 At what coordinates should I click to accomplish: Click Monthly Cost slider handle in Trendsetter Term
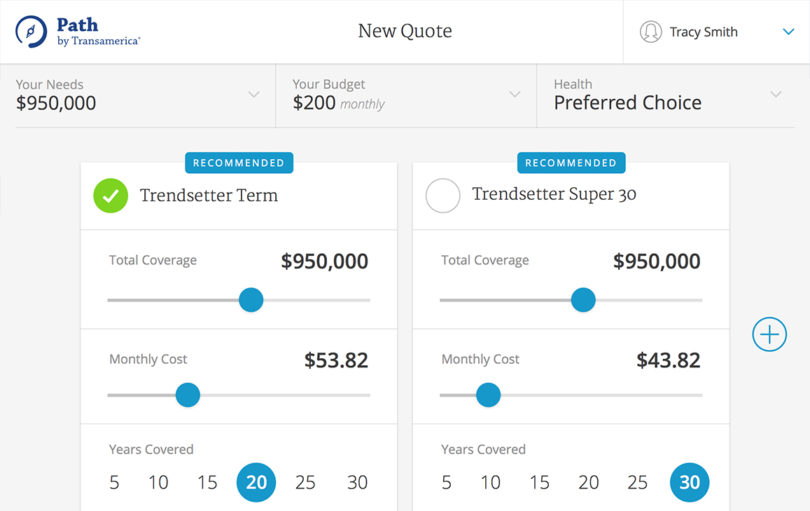(187, 395)
